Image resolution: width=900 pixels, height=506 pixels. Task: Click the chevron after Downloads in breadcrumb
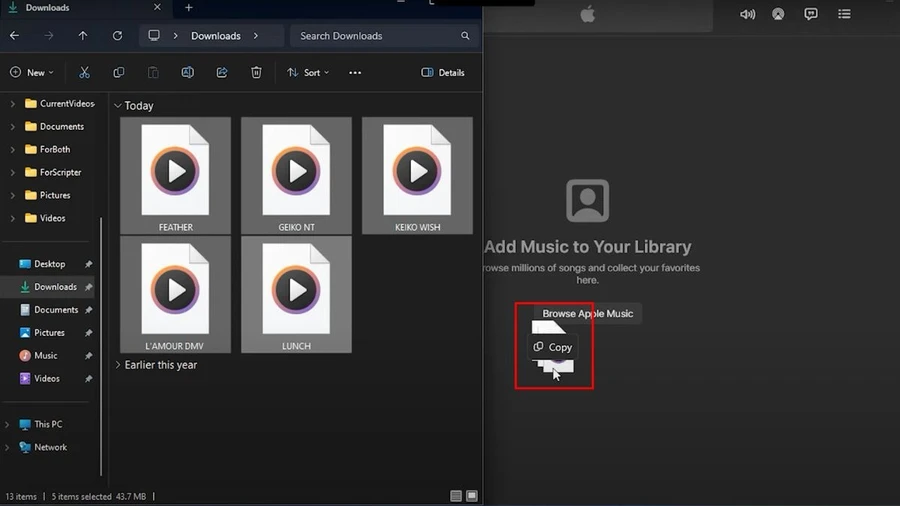point(255,36)
